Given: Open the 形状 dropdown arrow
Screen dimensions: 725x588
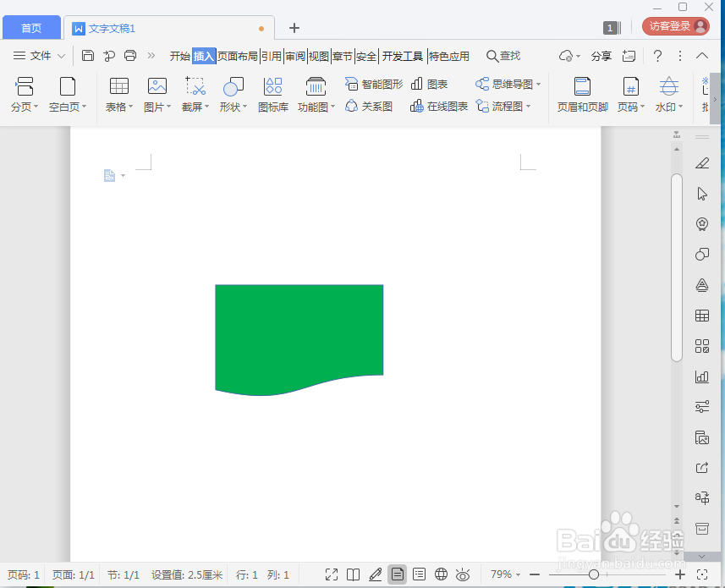Looking at the screenshot, I should click(x=245, y=107).
